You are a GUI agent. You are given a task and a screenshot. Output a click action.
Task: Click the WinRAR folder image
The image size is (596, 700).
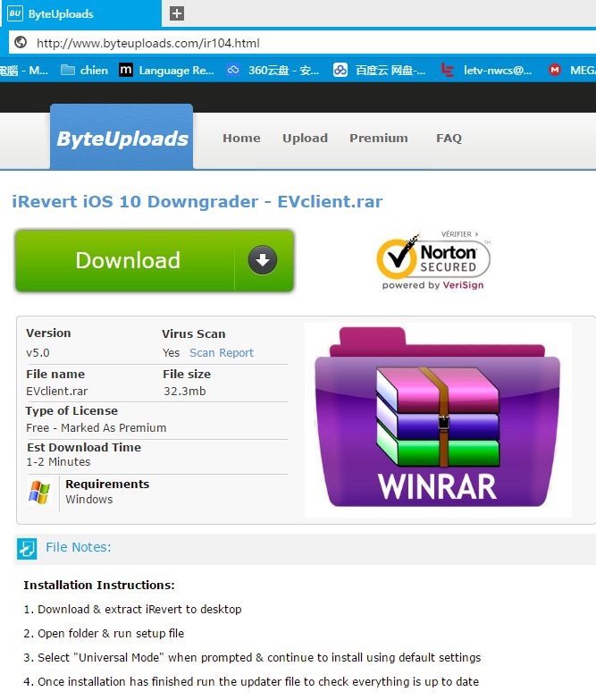[x=438, y=419]
